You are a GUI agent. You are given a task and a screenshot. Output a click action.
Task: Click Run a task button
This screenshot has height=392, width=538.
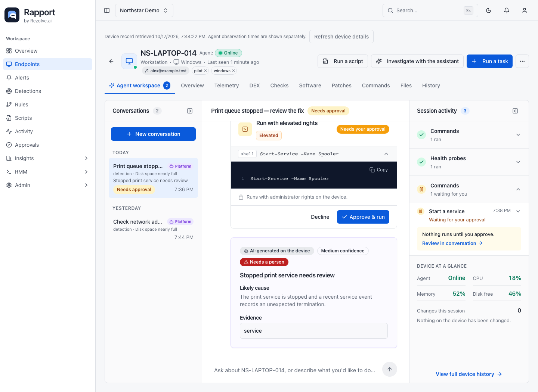(489, 61)
